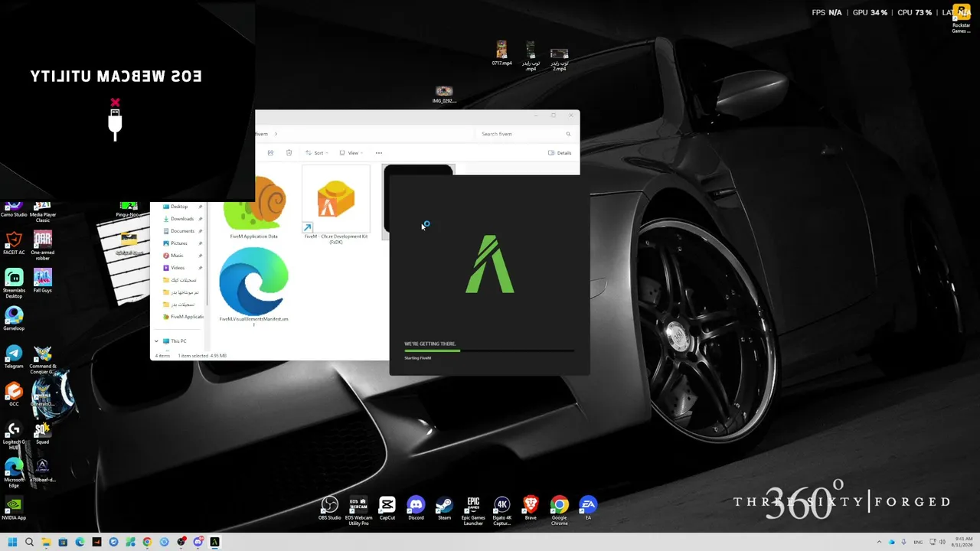The width and height of the screenshot is (980, 551).
Task: Open Streamlabs Desktop shortcut
Action: click(14, 283)
